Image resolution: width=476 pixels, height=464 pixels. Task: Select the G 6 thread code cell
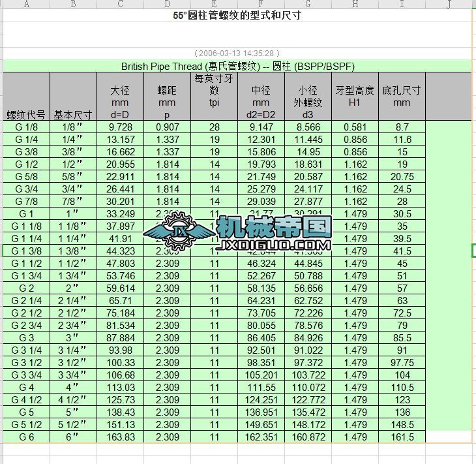pos(27,437)
